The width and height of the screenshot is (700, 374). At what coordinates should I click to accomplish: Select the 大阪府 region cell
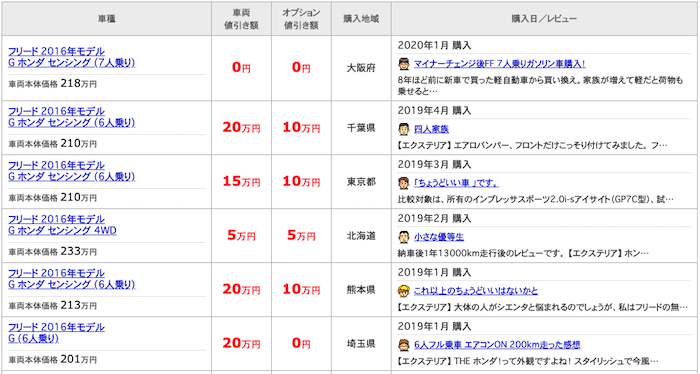pyautogui.click(x=361, y=68)
